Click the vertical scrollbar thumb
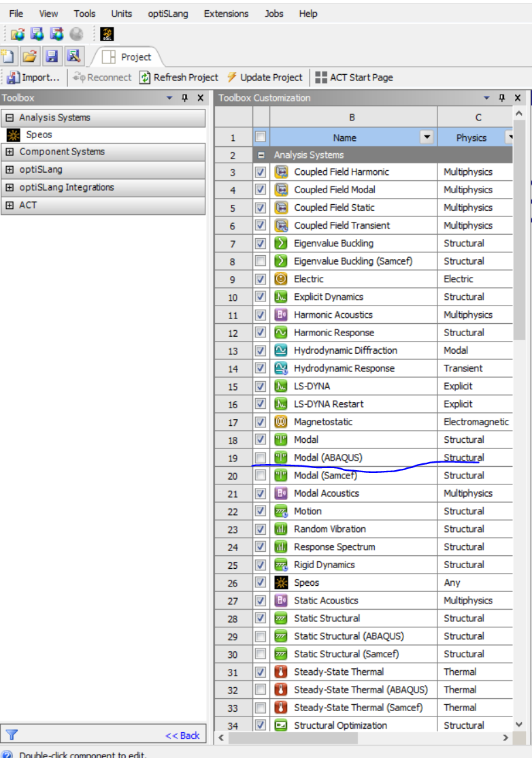Viewport: 532px width, 758px height. coord(519,229)
